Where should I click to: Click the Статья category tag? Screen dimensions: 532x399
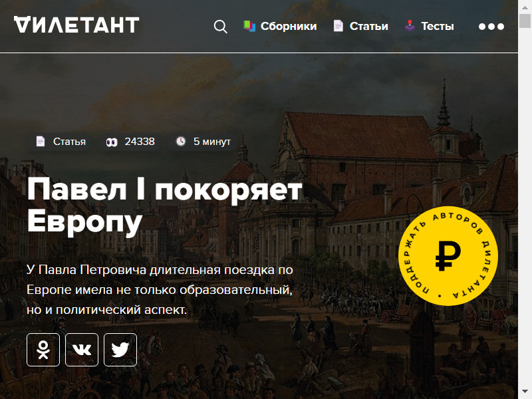[x=61, y=142]
